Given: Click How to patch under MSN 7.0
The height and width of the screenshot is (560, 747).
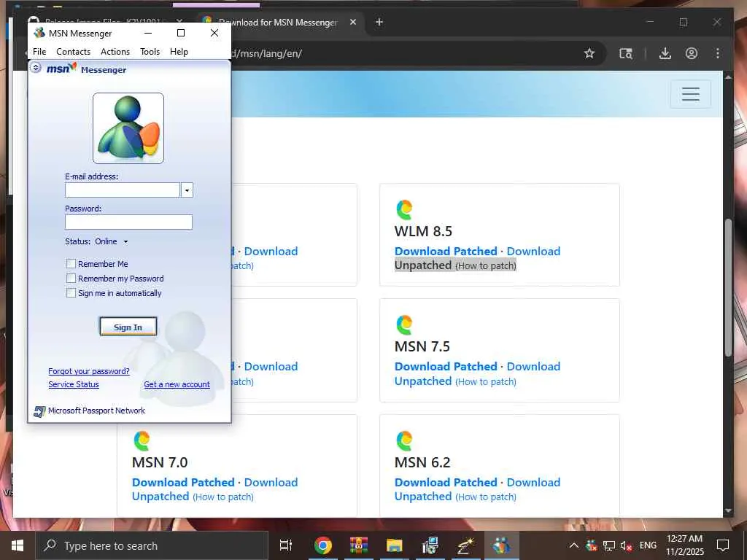Looking at the screenshot, I should click(x=223, y=497).
